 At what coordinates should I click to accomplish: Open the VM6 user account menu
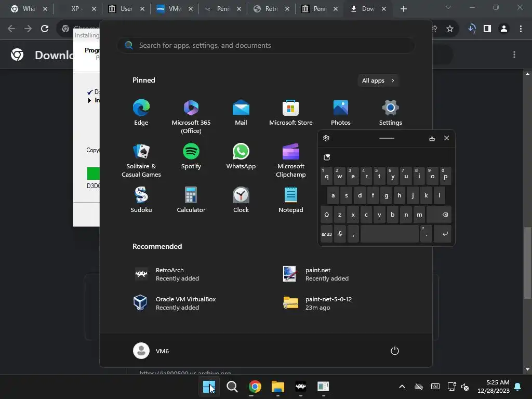151,351
